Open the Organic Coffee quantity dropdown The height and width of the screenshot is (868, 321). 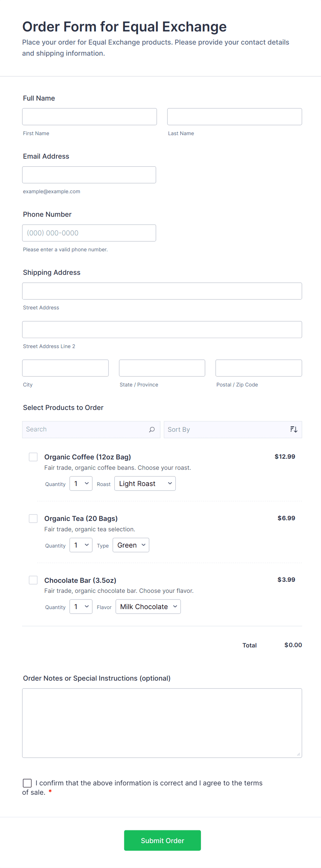(81, 484)
